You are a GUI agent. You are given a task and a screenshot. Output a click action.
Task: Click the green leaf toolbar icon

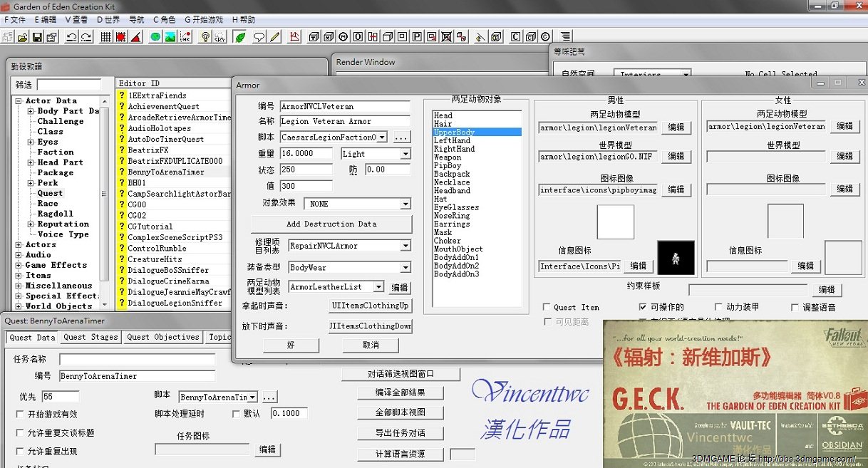coord(241,37)
